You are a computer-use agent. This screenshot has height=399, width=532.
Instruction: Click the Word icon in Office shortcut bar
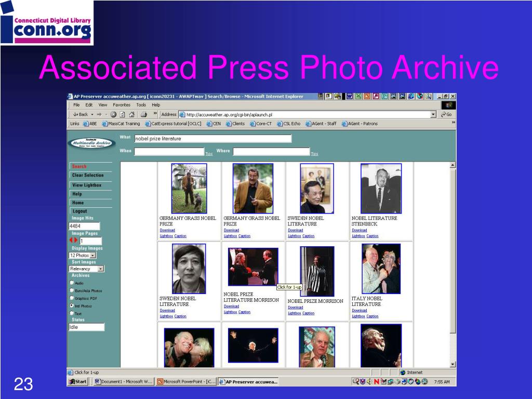349,96
